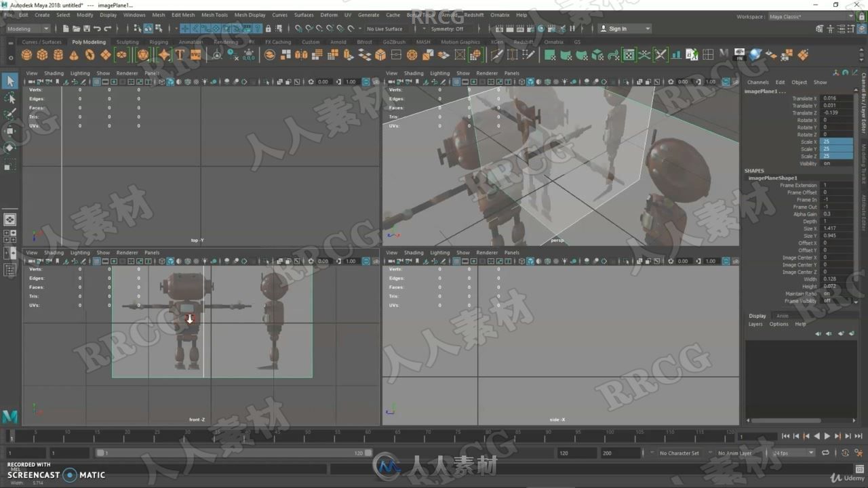Switch to the Curves / Surfaces shelf tab
Screen dimensions: 868x488
[41, 41]
